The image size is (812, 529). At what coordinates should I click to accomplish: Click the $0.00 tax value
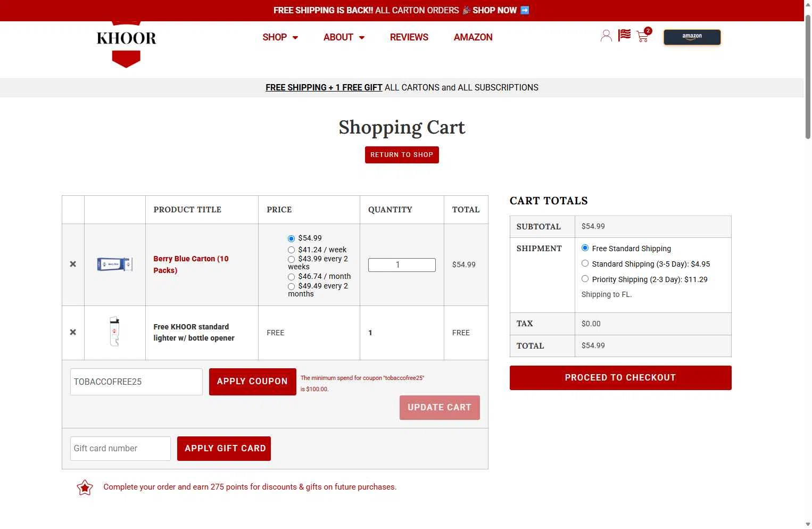tap(591, 324)
